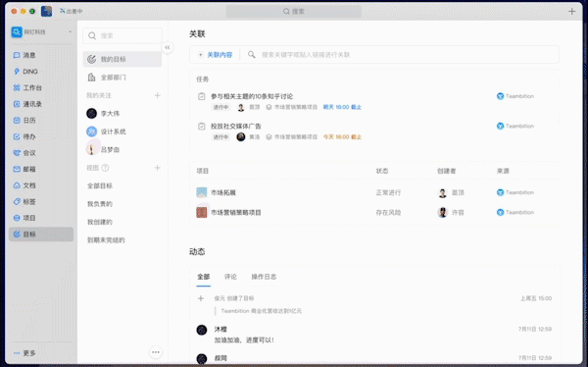Switch to the 全部 activity tab
Image resolution: width=588 pixels, height=367 pixels.
(204, 277)
